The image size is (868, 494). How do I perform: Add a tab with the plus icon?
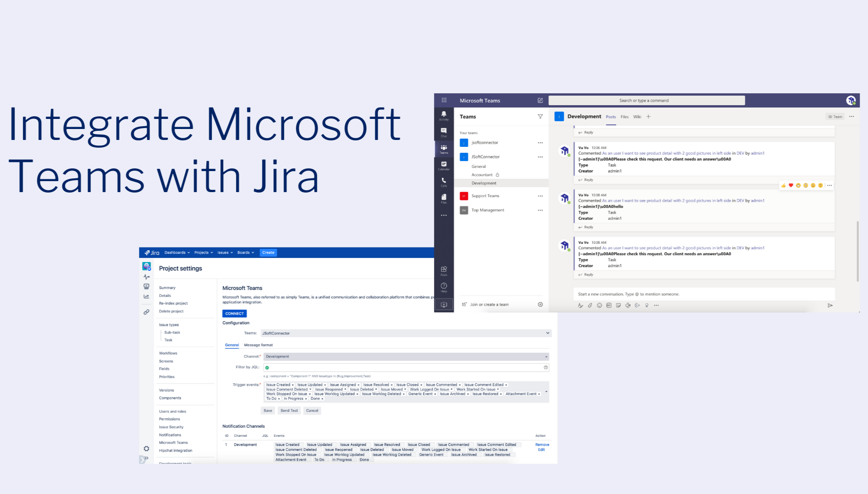point(648,117)
